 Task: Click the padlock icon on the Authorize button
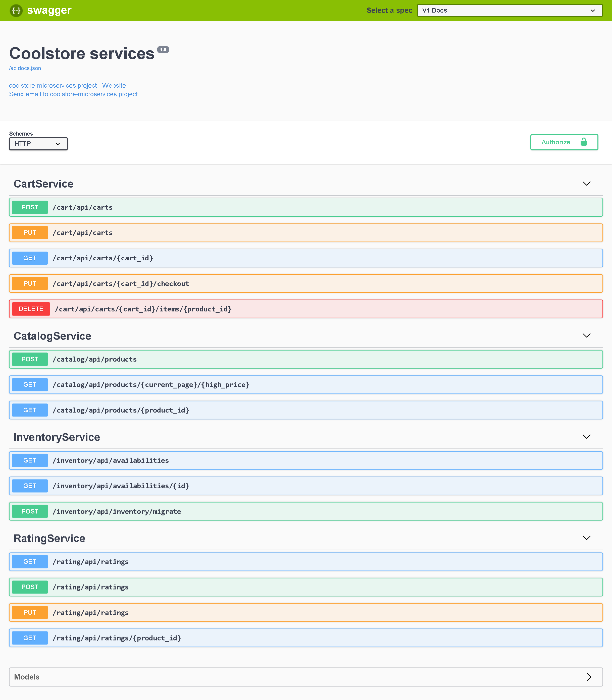[x=584, y=142]
